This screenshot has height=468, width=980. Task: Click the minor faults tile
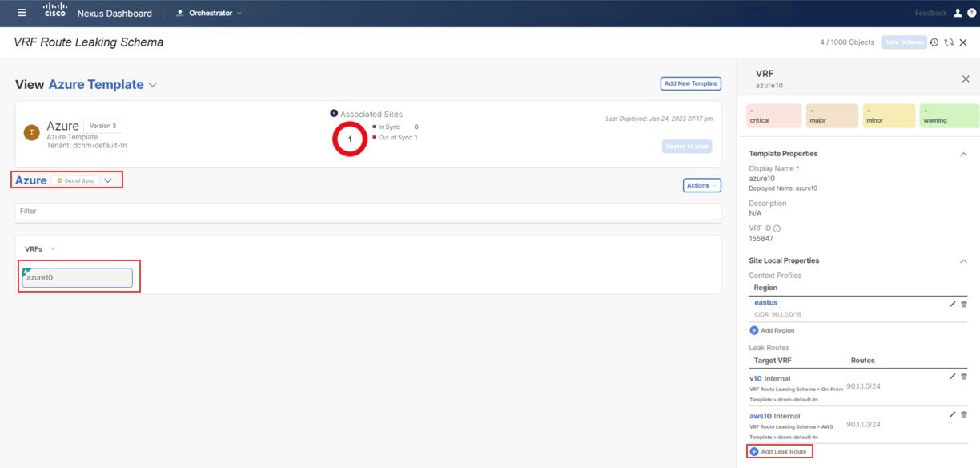click(890, 115)
